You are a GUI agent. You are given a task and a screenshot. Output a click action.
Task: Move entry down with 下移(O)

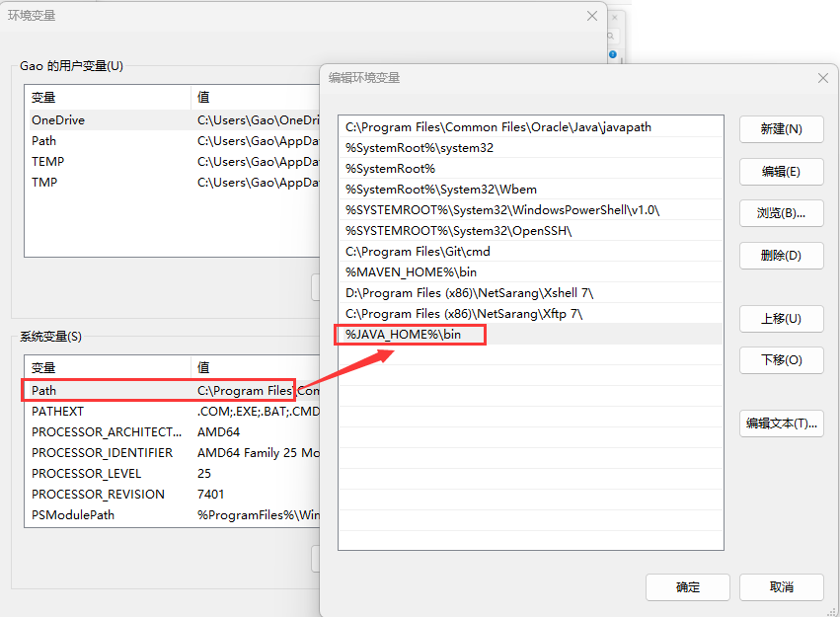pos(781,360)
